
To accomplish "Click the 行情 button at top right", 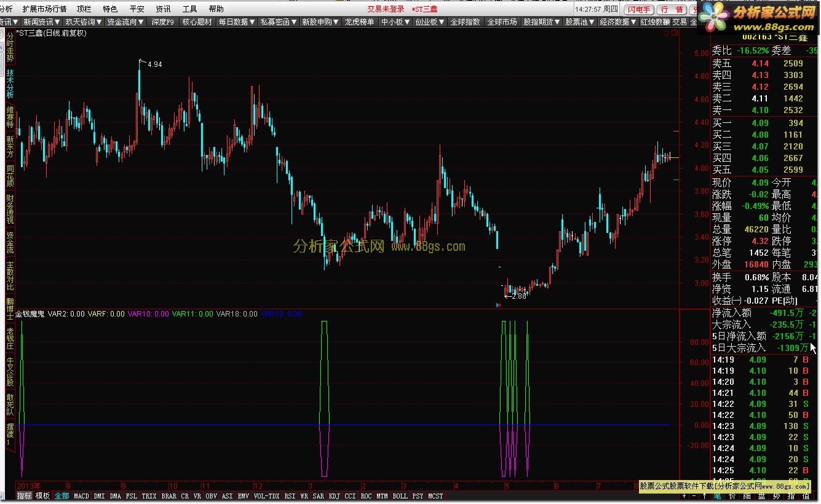I will pos(672,10).
